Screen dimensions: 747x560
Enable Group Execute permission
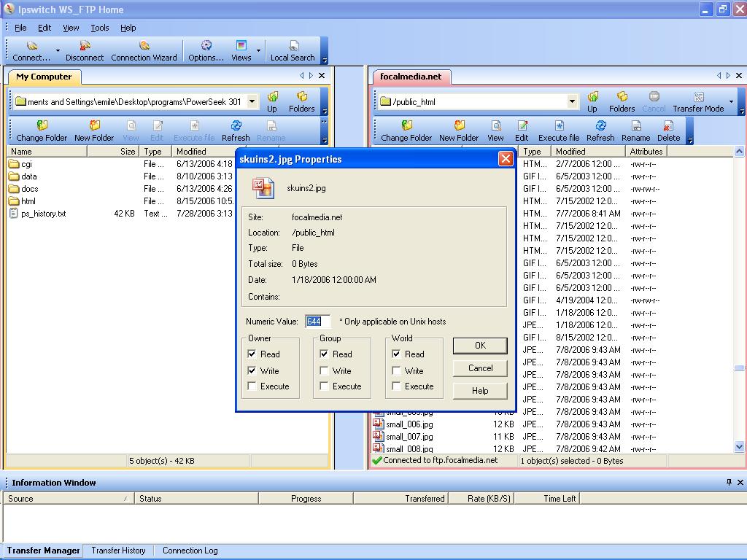(324, 386)
